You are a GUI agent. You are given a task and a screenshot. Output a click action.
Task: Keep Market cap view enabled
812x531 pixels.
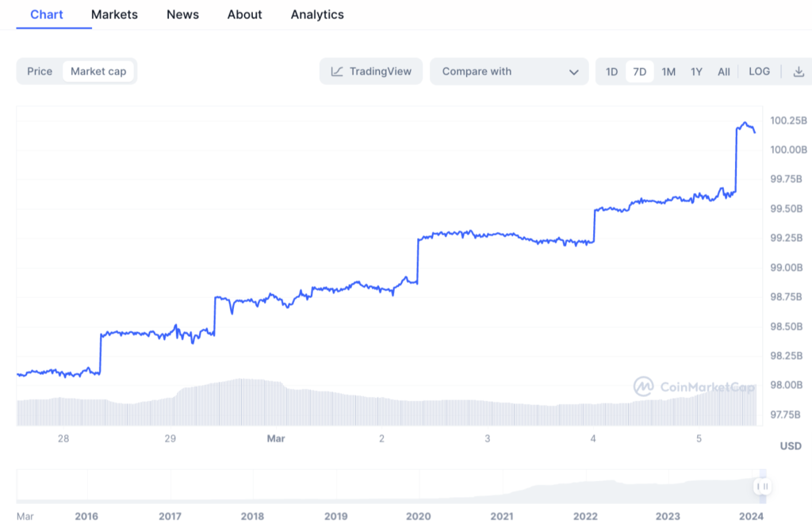point(98,71)
